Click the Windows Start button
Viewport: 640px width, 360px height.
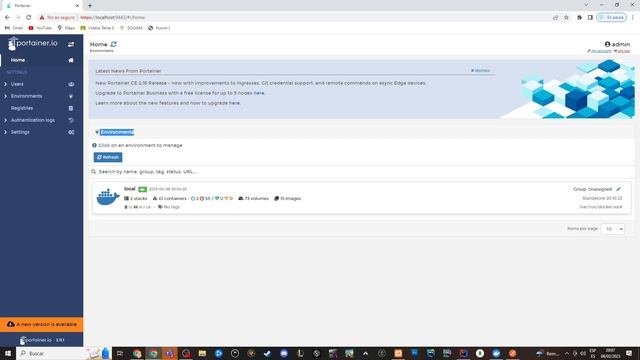pyautogui.click(x=8, y=353)
